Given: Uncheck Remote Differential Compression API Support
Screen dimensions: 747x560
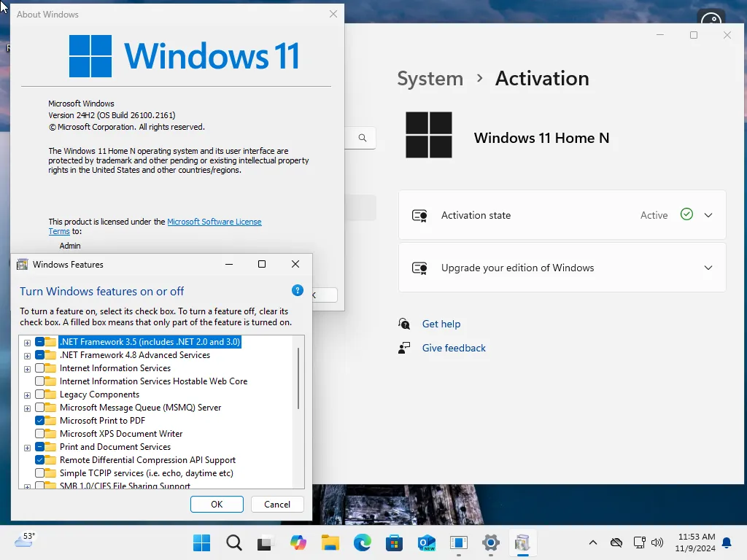Looking at the screenshot, I should [39, 460].
